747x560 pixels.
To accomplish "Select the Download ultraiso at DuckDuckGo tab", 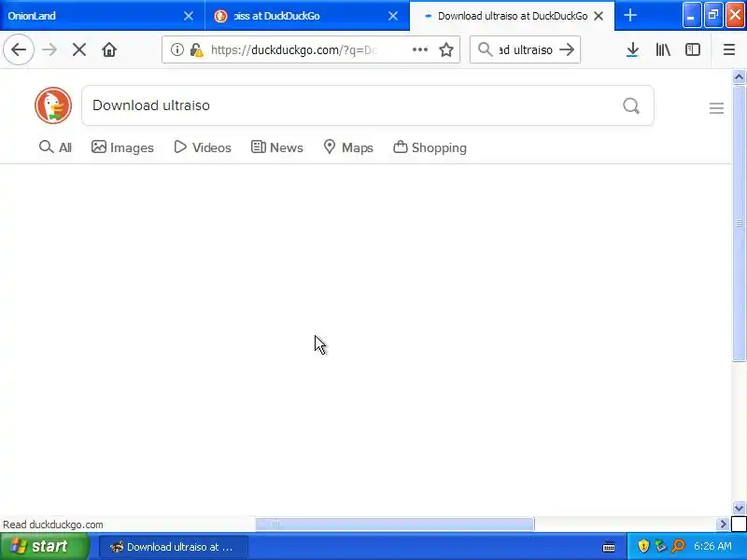I will 512,16.
